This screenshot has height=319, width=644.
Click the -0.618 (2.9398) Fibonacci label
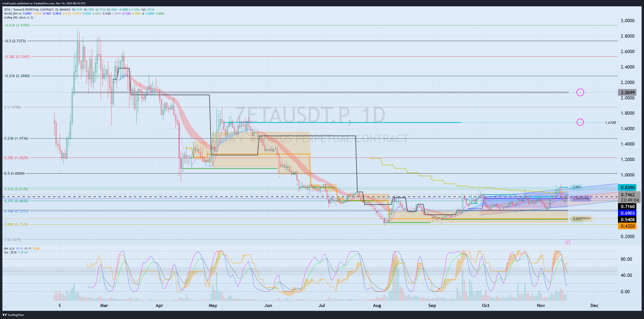(17, 25)
